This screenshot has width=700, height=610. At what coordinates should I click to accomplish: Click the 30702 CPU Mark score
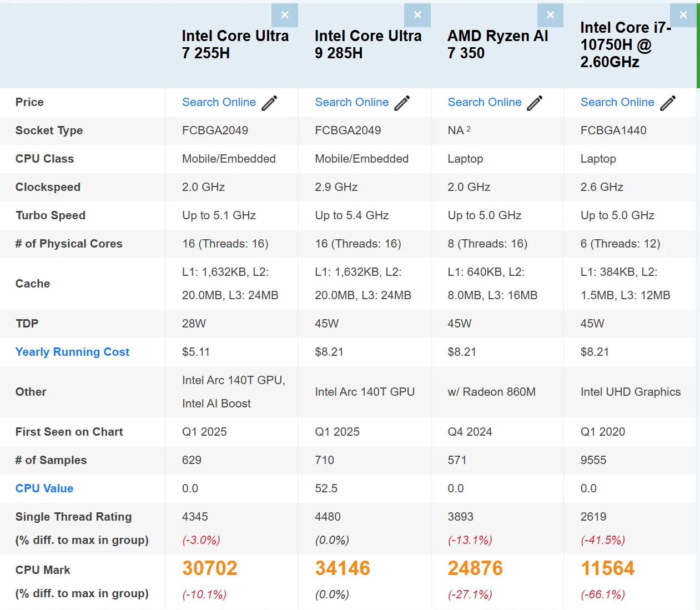click(x=210, y=568)
